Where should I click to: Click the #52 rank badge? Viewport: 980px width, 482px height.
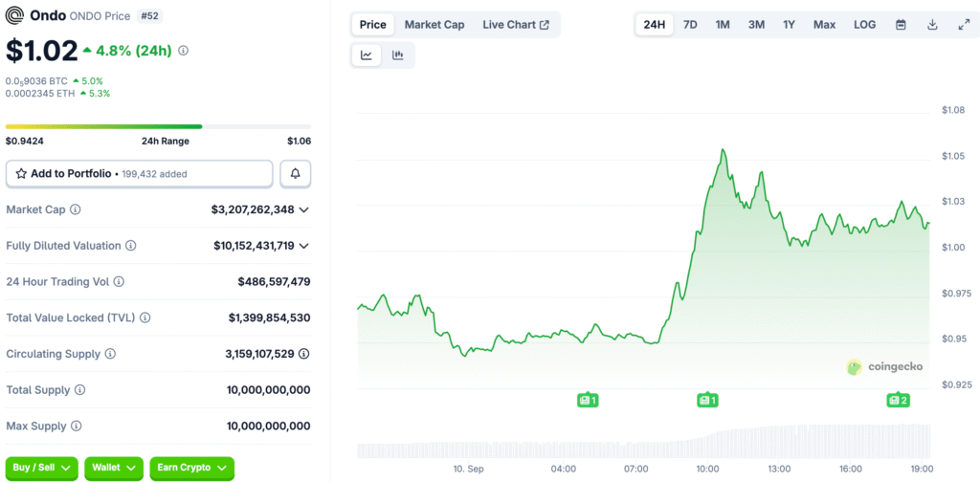tap(150, 16)
